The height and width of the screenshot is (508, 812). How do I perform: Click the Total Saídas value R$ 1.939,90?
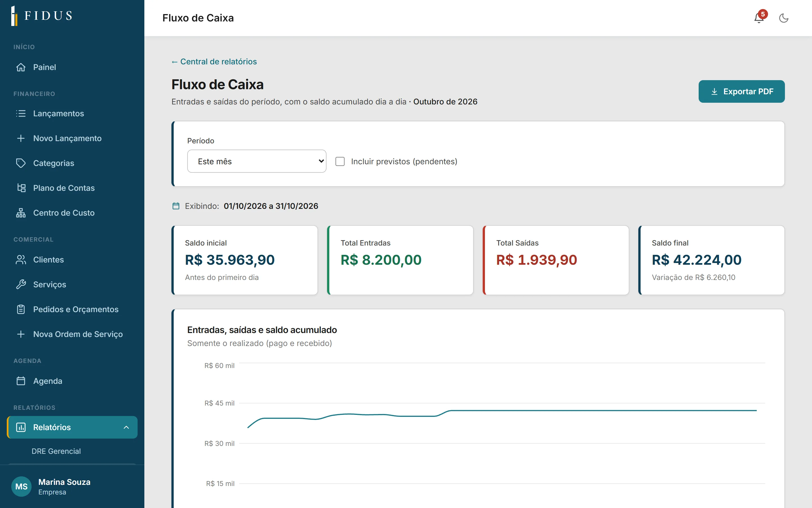pyautogui.click(x=537, y=260)
